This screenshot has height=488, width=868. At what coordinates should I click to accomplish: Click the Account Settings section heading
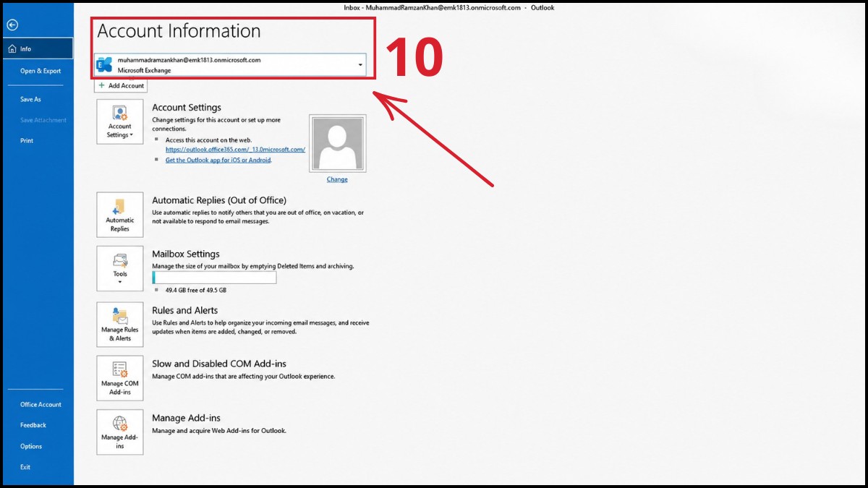point(187,108)
